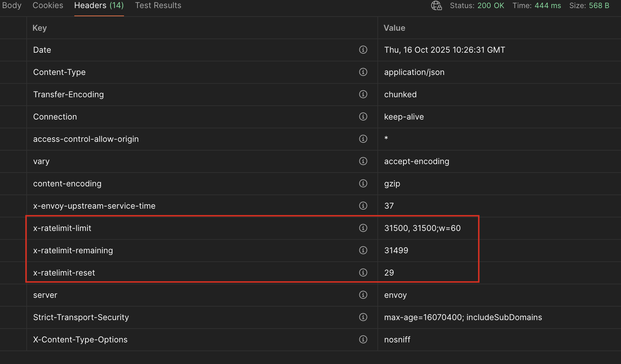The image size is (621, 364).
Task: Show info for Strict-Transport-Security header
Action: 363,317
